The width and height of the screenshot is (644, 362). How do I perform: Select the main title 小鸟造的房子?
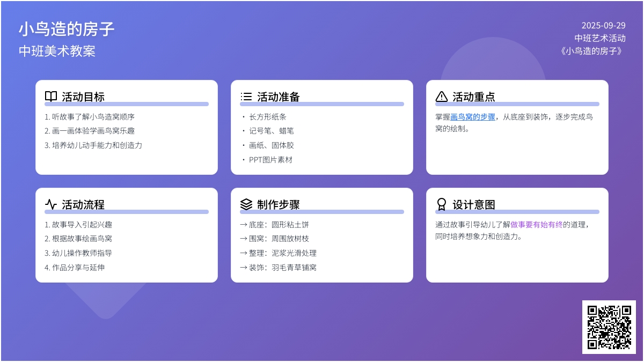tap(67, 29)
